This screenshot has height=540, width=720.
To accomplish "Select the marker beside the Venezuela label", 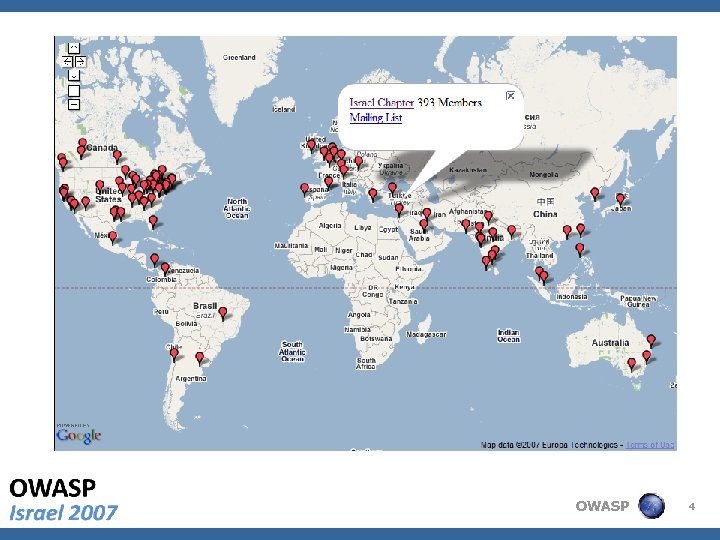I will tap(165, 268).
